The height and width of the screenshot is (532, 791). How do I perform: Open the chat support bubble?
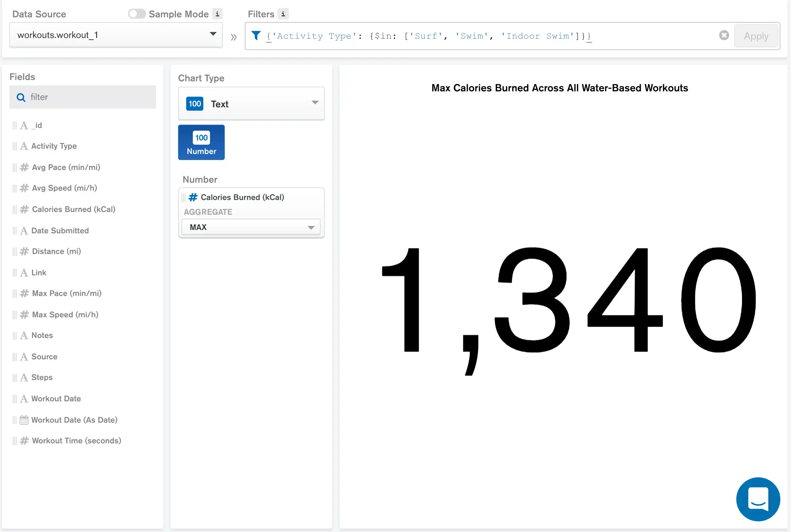(758, 499)
